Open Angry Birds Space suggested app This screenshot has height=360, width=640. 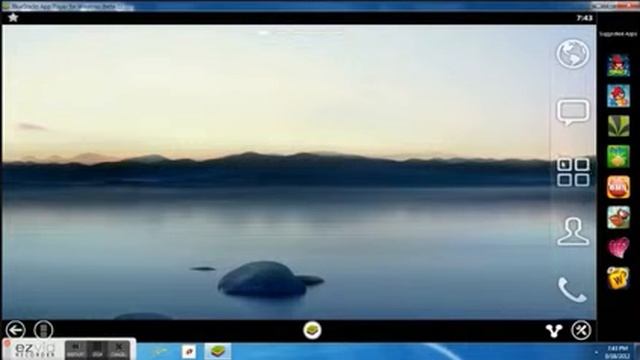pos(618,65)
